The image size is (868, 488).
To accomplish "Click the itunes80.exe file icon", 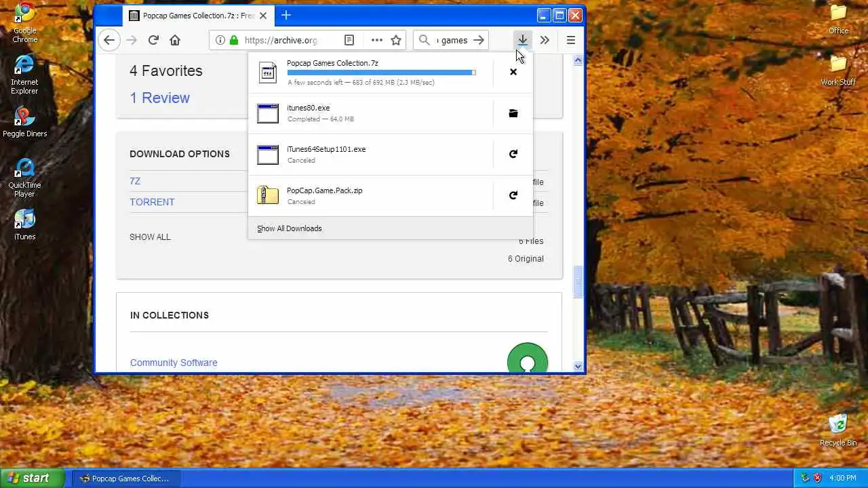I will coord(268,113).
